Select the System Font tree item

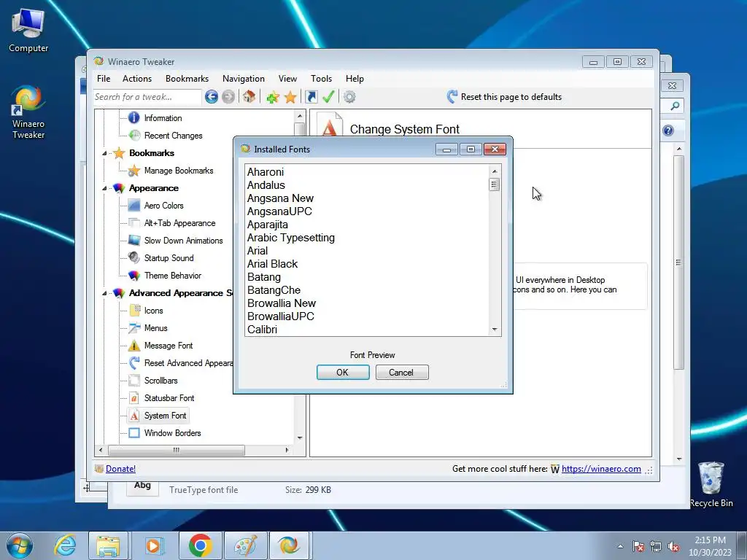coord(165,416)
